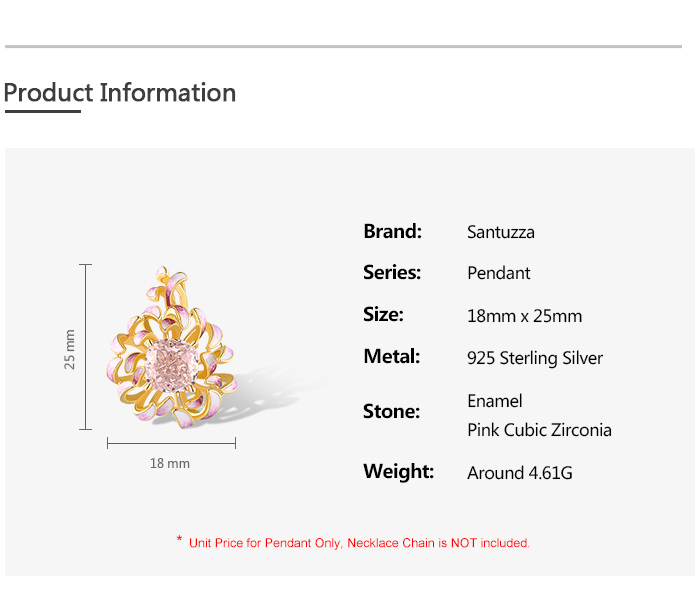Select the 18mm x 25mm size text

(524, 316)
